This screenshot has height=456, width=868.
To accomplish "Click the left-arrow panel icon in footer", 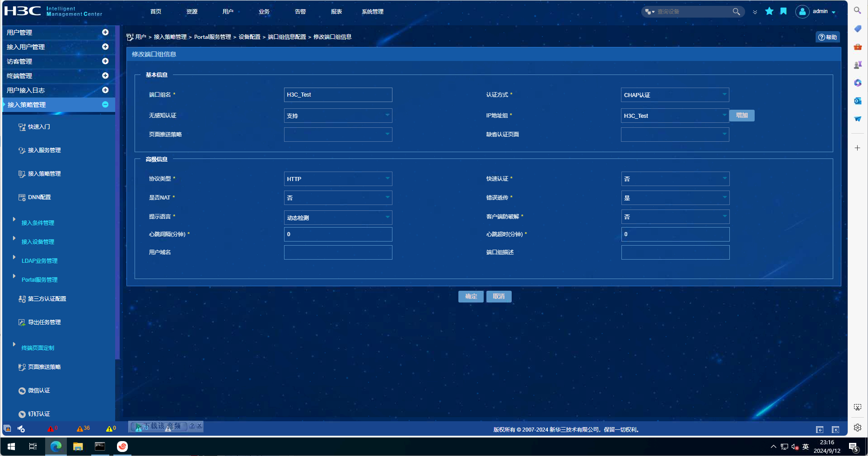I will [x=820, y=429].
